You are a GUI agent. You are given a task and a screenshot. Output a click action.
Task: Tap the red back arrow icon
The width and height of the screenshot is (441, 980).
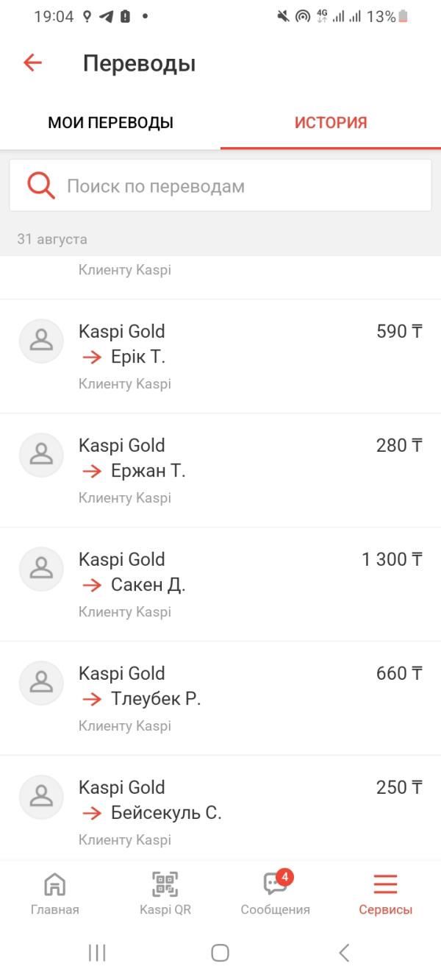tap(32, 63)
